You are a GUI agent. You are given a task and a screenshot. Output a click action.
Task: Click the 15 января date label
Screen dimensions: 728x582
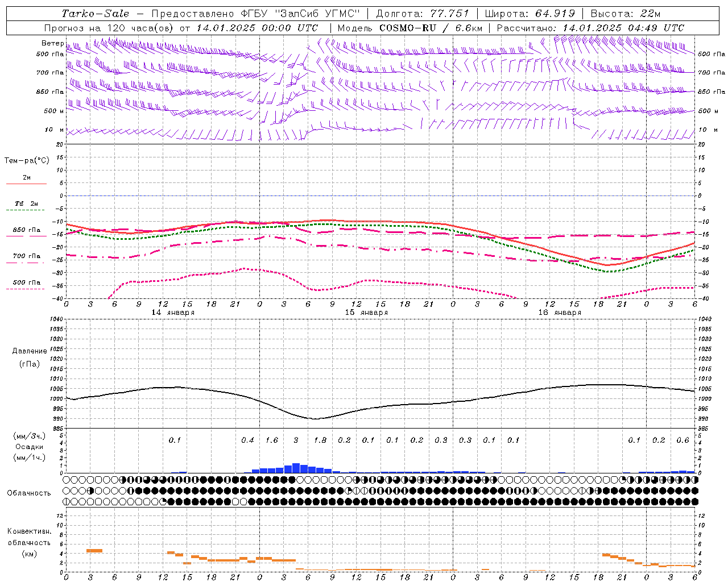pos(366,313)
